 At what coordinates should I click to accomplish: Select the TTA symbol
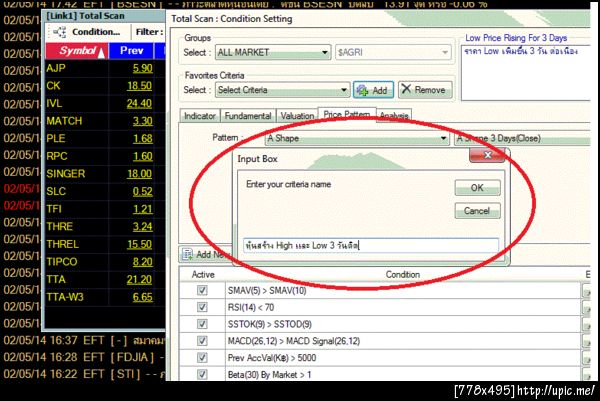click(56, 279)
